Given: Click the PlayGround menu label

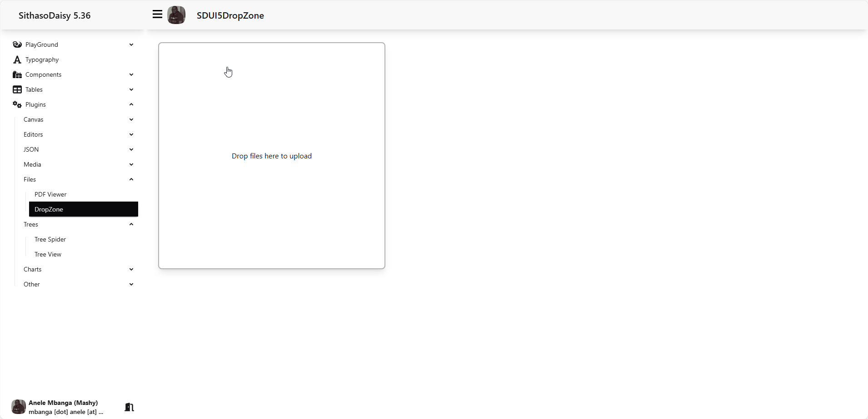Looking at the screenshot, I should 42,44.
